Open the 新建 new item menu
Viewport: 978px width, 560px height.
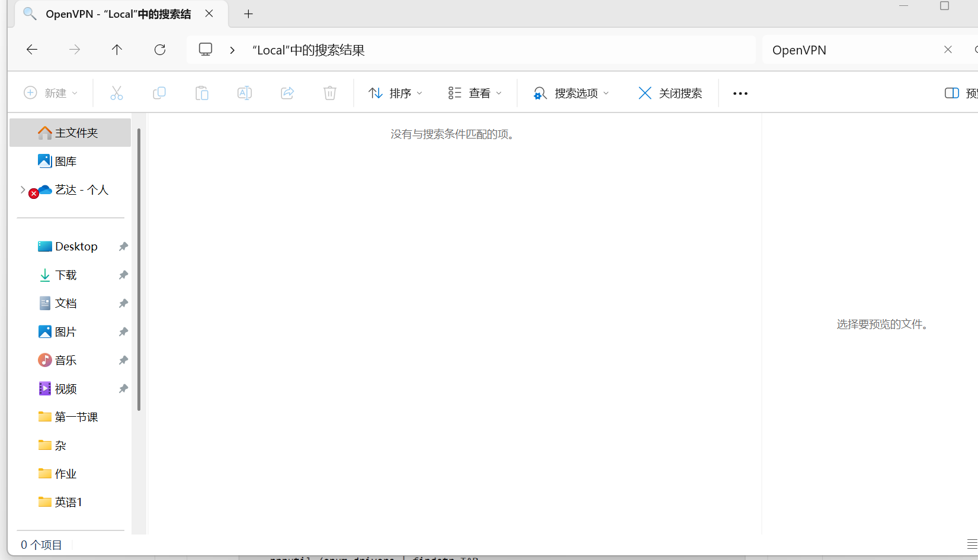point(50,93)
